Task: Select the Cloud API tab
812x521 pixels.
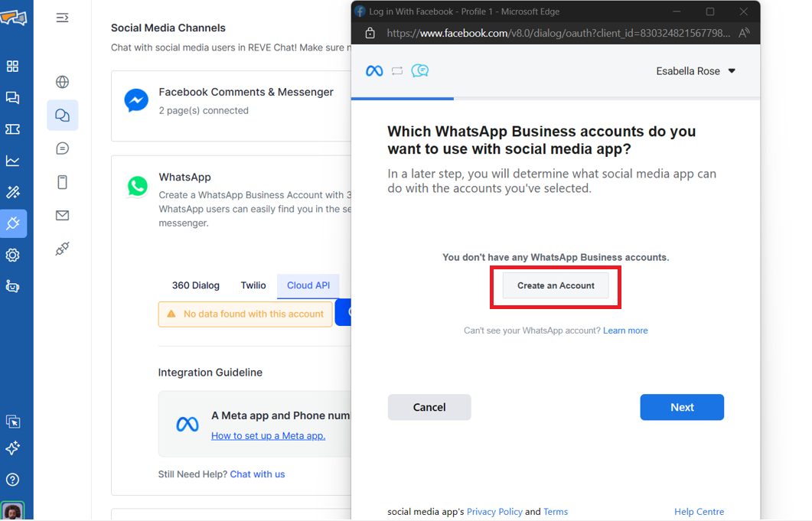Action: 308,286
